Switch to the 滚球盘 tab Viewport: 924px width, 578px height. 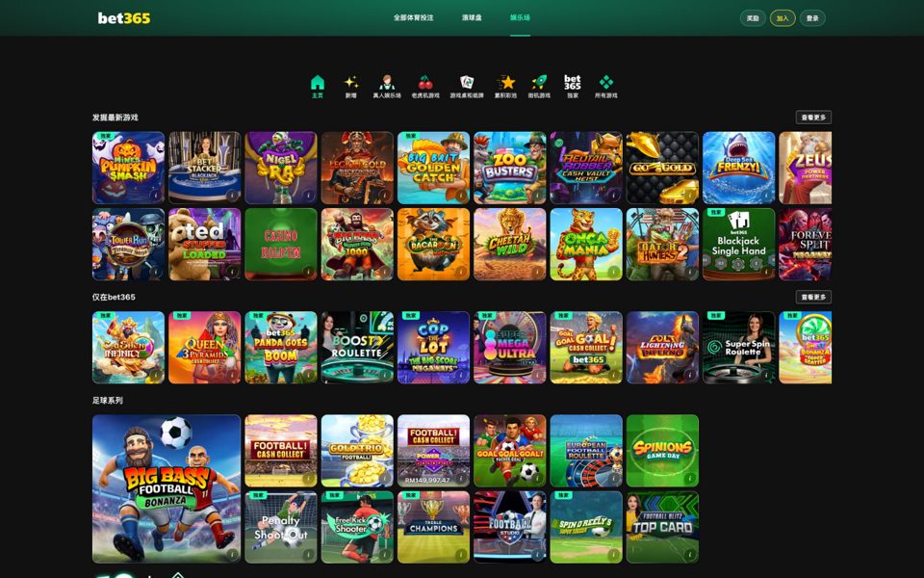[x=472, y=17]
